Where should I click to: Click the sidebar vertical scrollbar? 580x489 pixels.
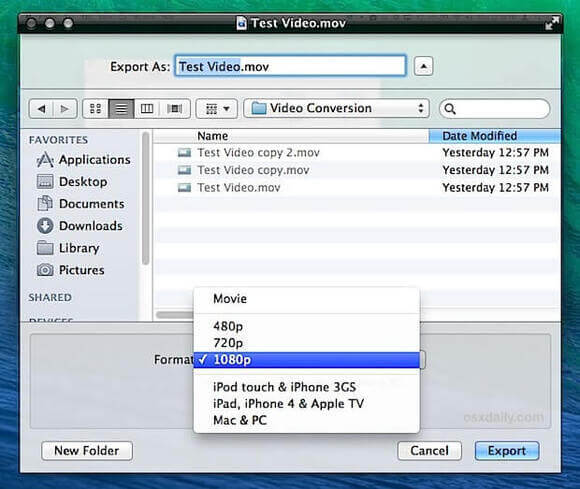pyautogui.click(x=146, y=198)
